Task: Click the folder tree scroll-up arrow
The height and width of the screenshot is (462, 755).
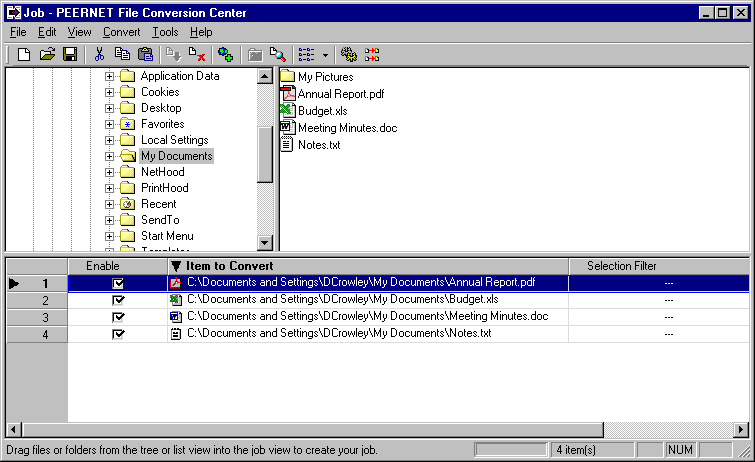Action: click(x=265, y=76)
